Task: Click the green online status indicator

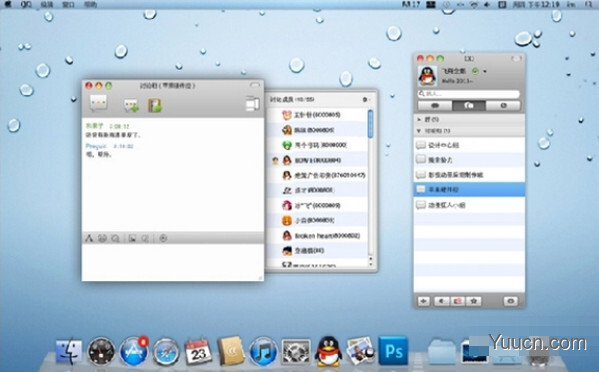Action: coord(475,71)
